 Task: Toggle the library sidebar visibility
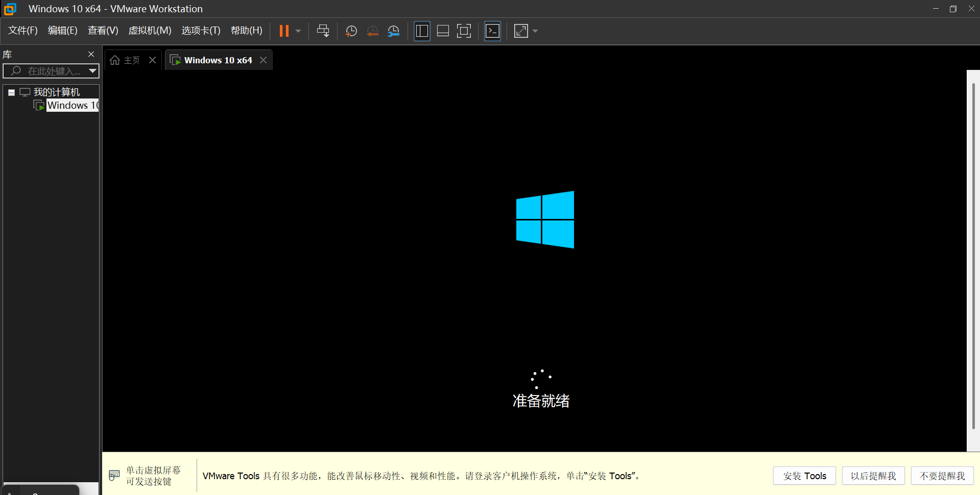(x=422, y=31)
